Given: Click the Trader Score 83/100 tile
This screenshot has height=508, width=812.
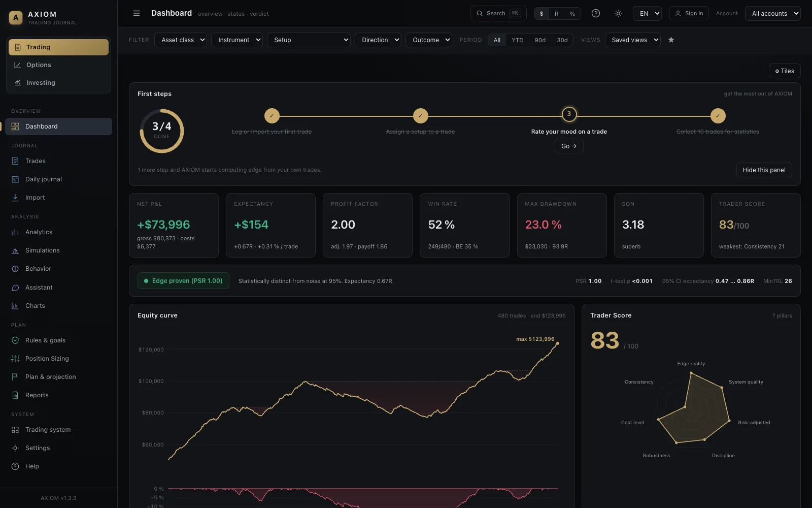Looking at the screenshot, I should 756,225.
